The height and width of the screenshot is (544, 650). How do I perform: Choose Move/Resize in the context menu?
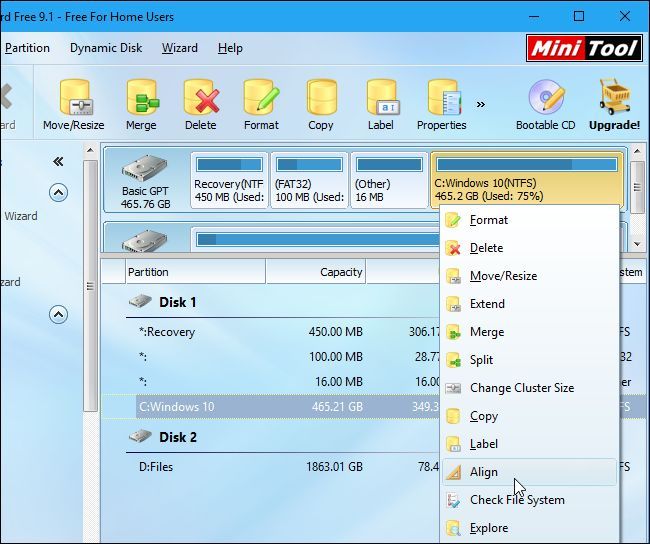click(529, 276)
